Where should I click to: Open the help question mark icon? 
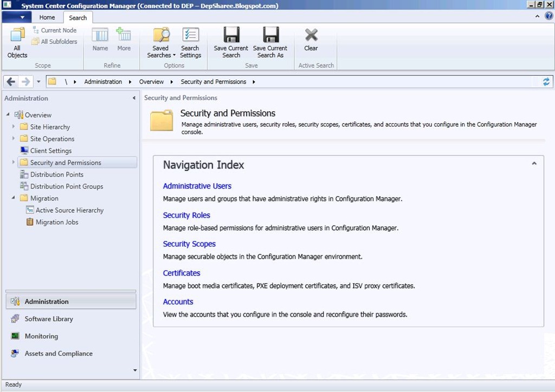(549, 16)
